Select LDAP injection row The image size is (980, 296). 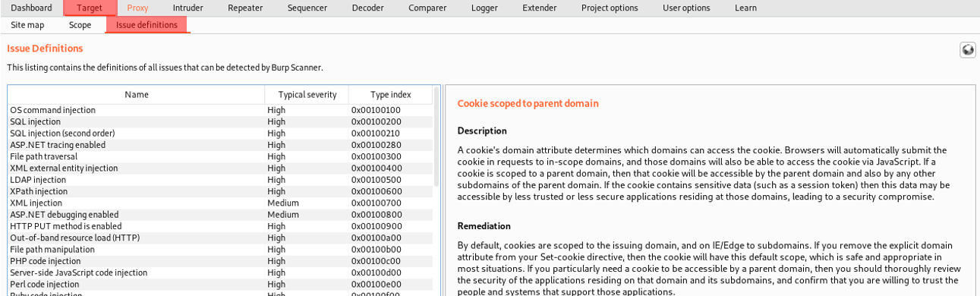pyautogui.click(x=220, y=180)
